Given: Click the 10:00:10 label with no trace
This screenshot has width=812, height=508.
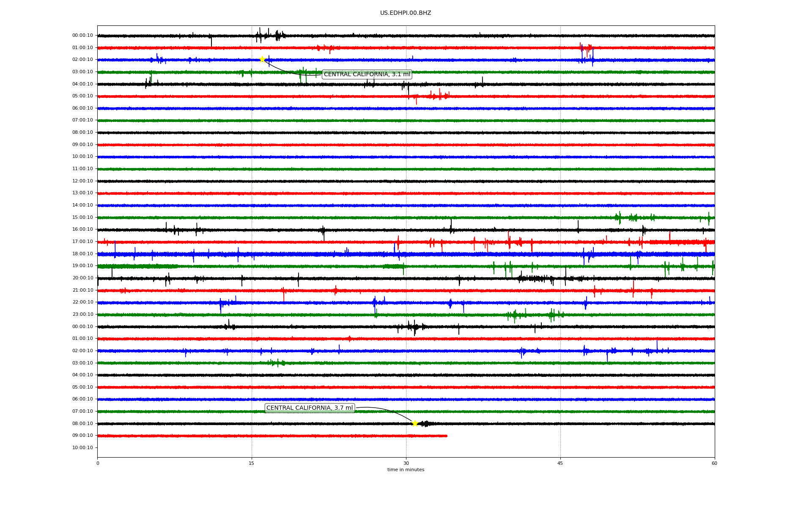Looking at the screenshot, I should coord(82,448).
